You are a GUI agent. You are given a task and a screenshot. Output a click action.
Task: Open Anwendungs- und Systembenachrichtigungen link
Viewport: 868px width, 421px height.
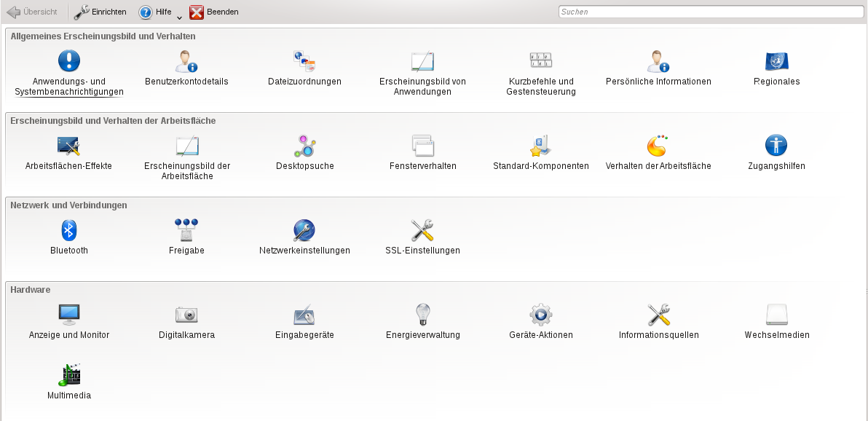tap(68, 87)
